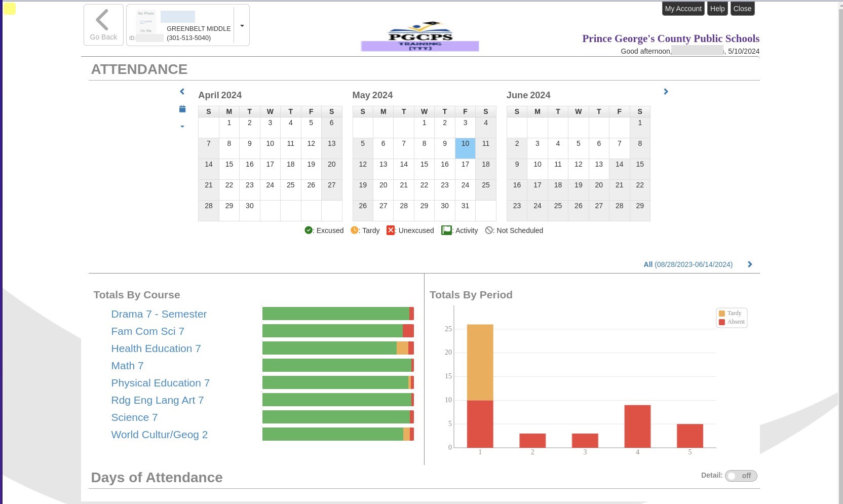843x504 pixels.
Task: Click the Go Back chevron button
Action: 103,25
